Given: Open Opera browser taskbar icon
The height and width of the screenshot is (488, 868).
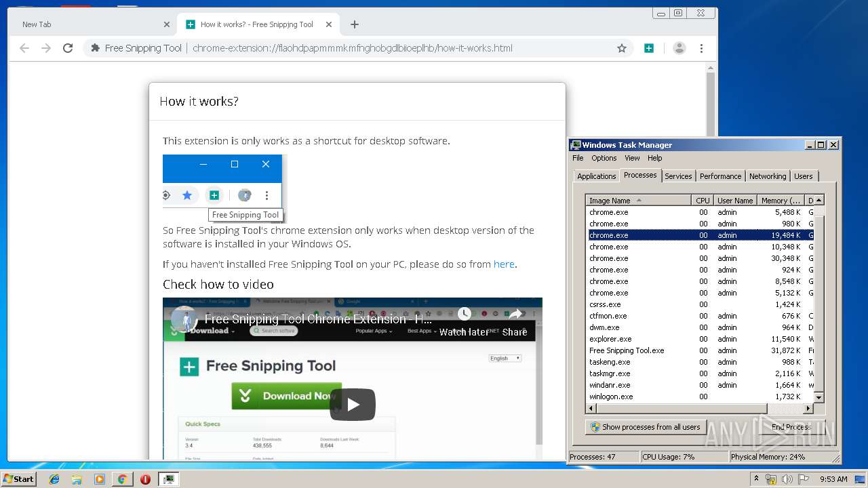Looking at the screenshot, I should [x=145, y=479].
